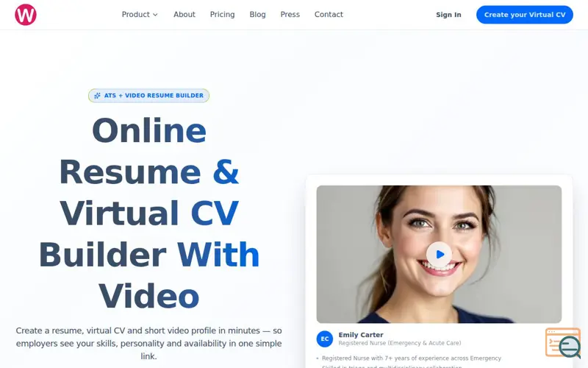Open the Contact page
Viewport: 588px width, 368px height.
[x=329, y=15]
